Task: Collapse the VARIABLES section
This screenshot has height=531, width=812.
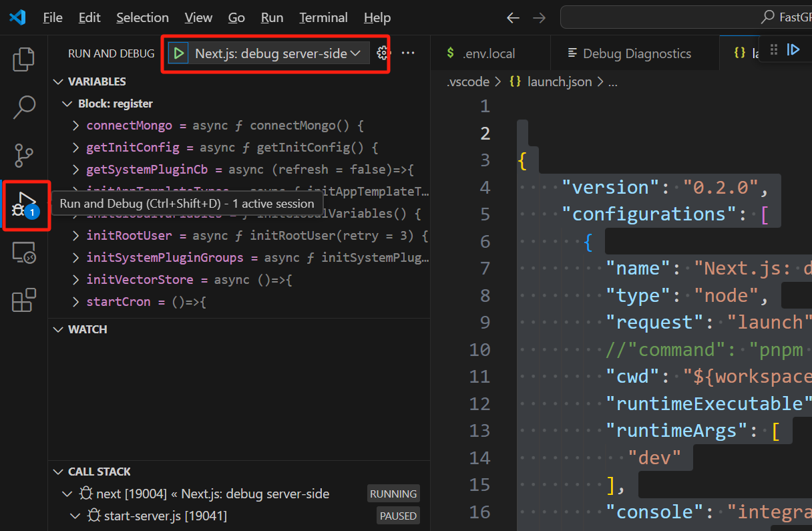Action: [59, 81]
